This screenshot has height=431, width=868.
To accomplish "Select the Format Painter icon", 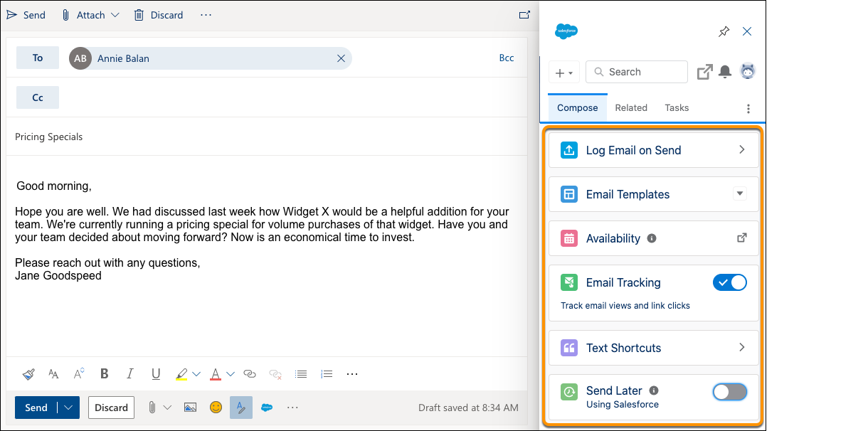I will pyautogui.click(x=28, y=373).
